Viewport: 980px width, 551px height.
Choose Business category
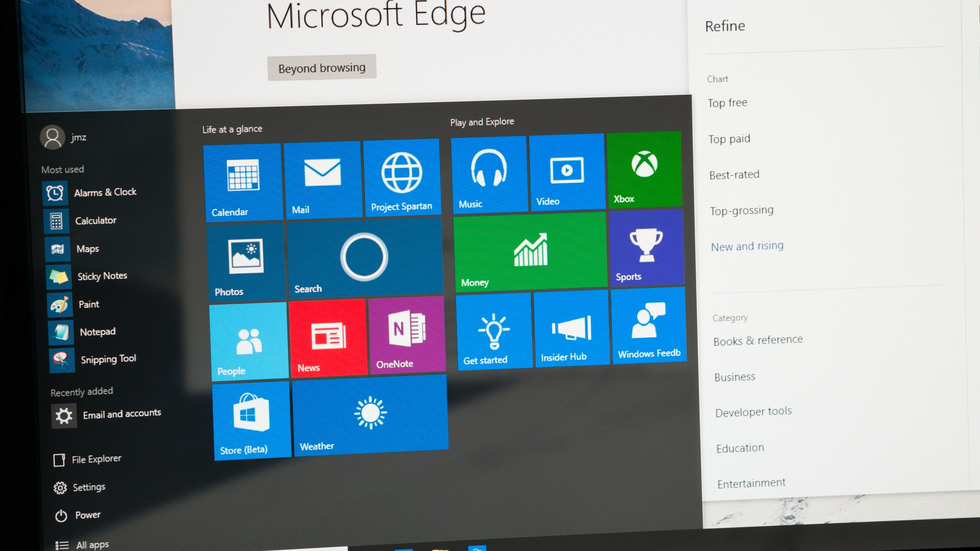[735, 377]
